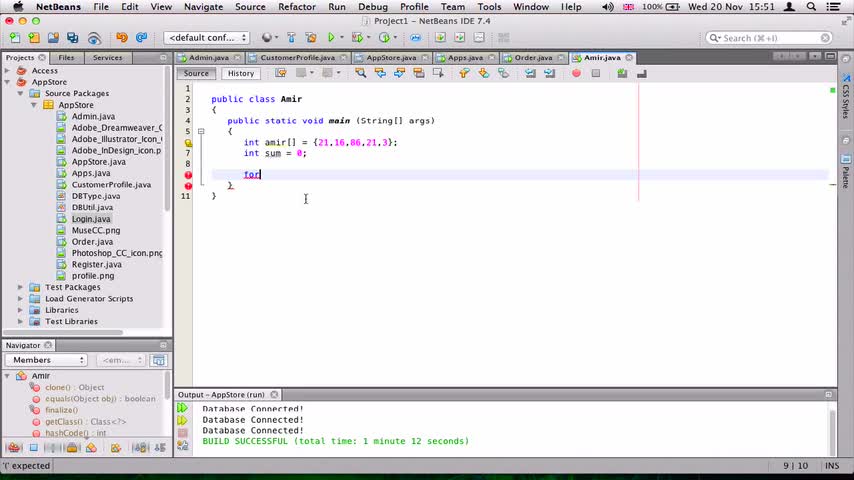Close the Amir.java tab
This screenshot has height=480, width=854.
click(629, 57)
